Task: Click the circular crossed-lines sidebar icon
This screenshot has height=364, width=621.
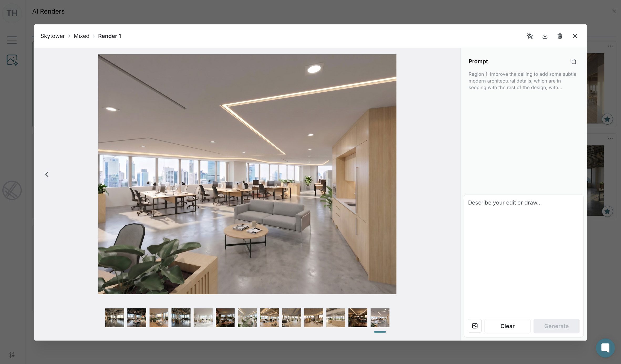Action: 12,190
